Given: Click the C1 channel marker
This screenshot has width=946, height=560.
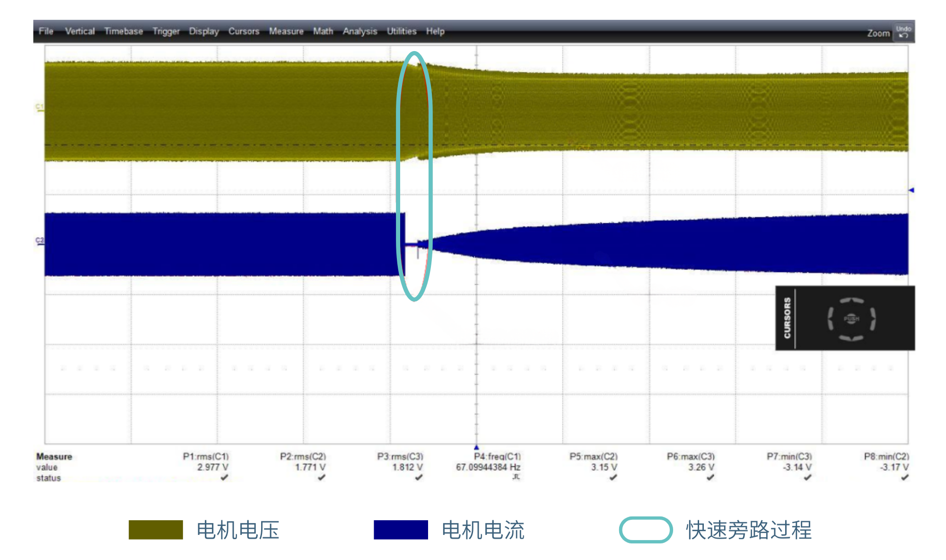Looking at the screenshot, I should 40,107.
